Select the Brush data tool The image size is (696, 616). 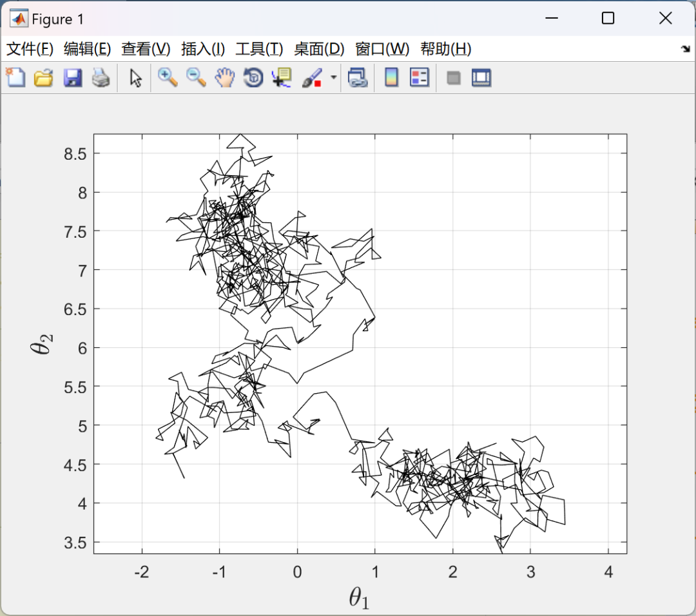click(x=312, y=78)
